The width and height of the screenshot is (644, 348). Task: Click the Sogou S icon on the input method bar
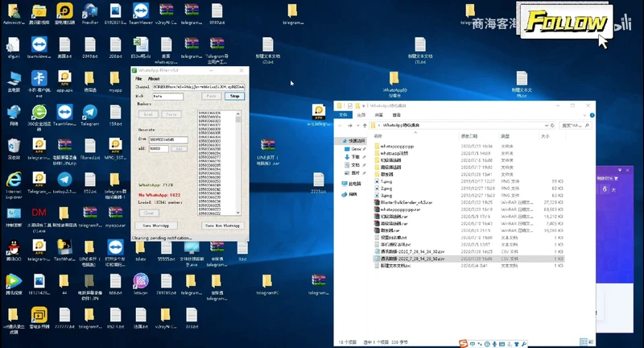tap(464, 343)
